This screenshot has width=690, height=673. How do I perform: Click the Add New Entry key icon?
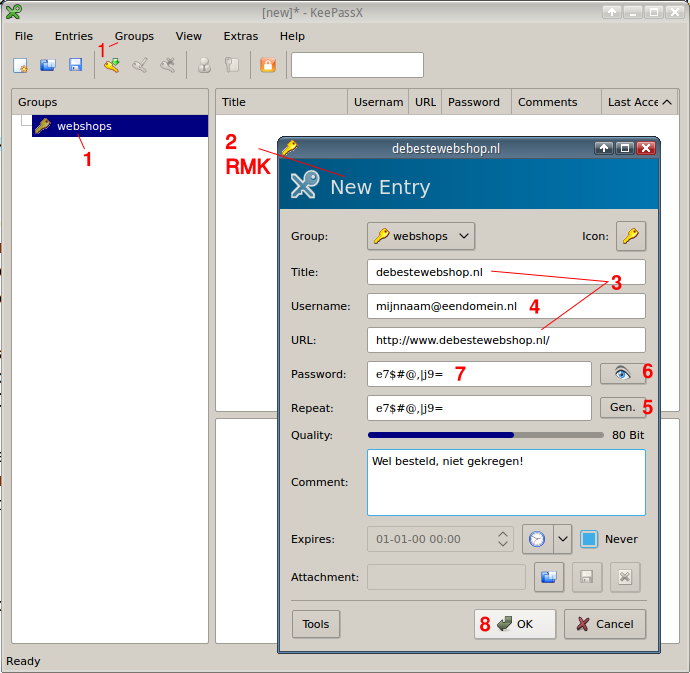pos(111,65)
